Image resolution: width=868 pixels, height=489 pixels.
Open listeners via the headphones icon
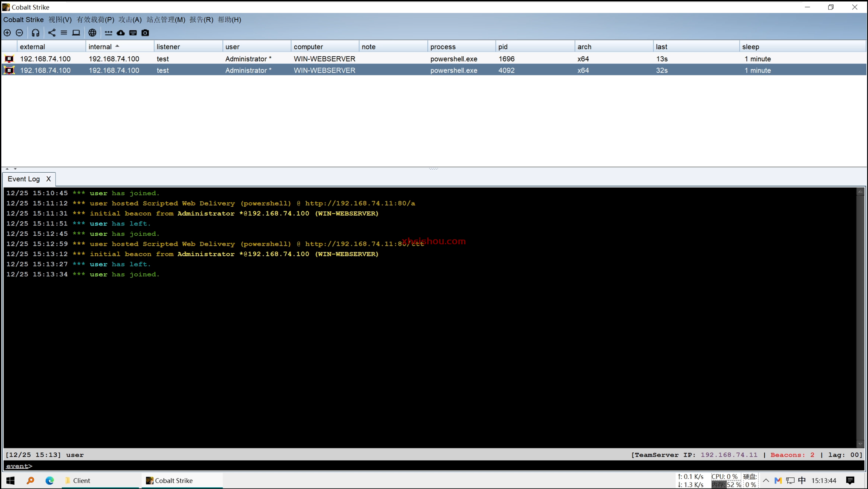point(35,33)
